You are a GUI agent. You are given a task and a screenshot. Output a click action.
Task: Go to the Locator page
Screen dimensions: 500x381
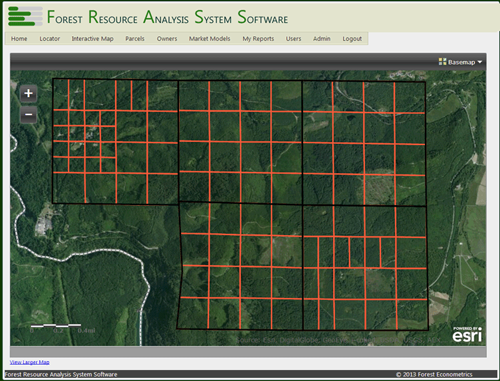point(50,39)
